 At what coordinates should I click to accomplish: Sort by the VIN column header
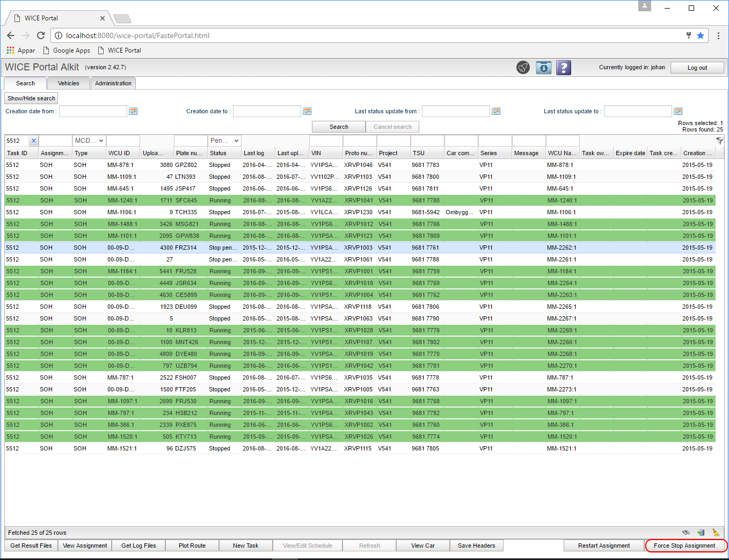(x=326, y=153)
